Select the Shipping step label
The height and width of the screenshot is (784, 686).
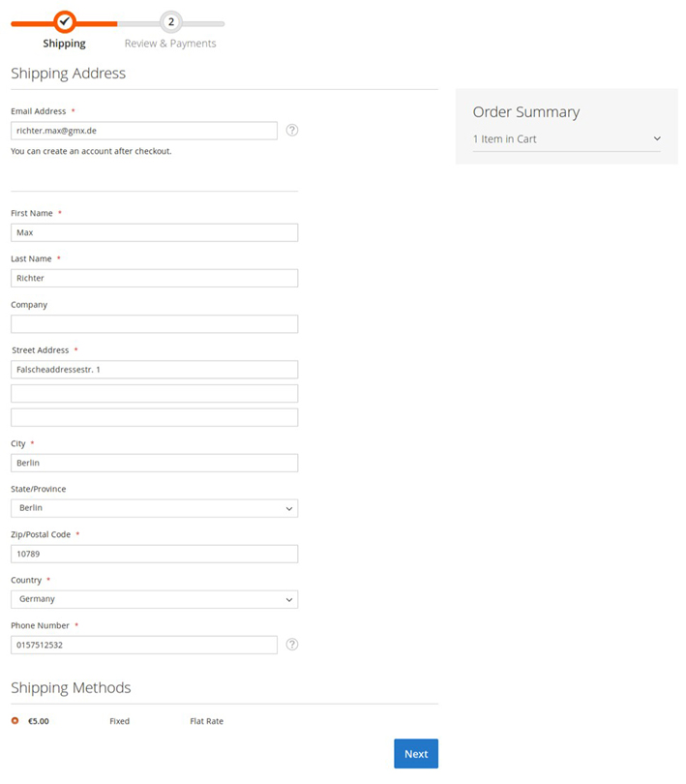point(64,44)
